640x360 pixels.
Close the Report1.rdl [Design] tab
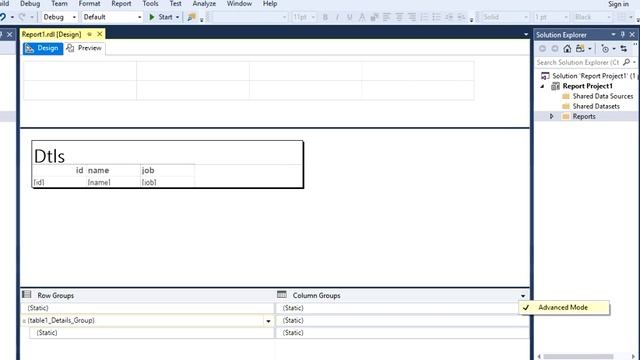point(100,34)
